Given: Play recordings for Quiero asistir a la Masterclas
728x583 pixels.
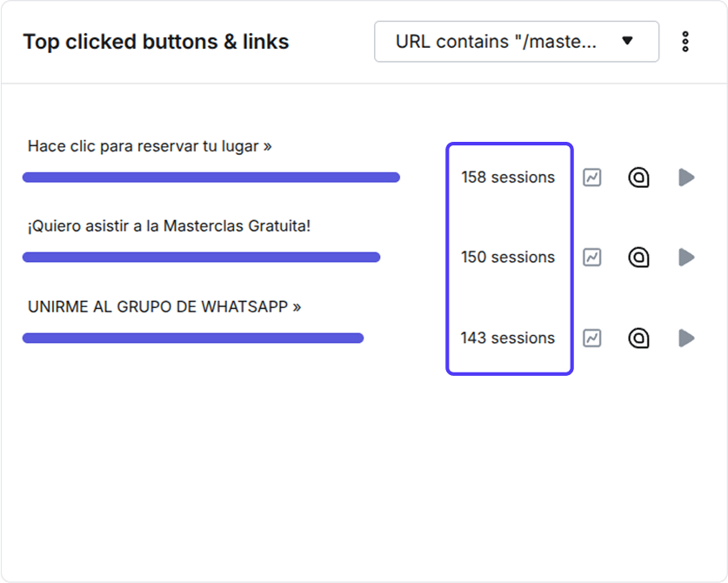Looking at the screenshot, I should point(686,258).
